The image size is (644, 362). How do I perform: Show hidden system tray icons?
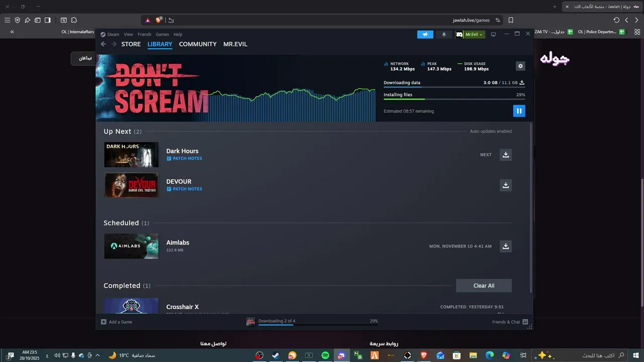(x=97, y=355)
